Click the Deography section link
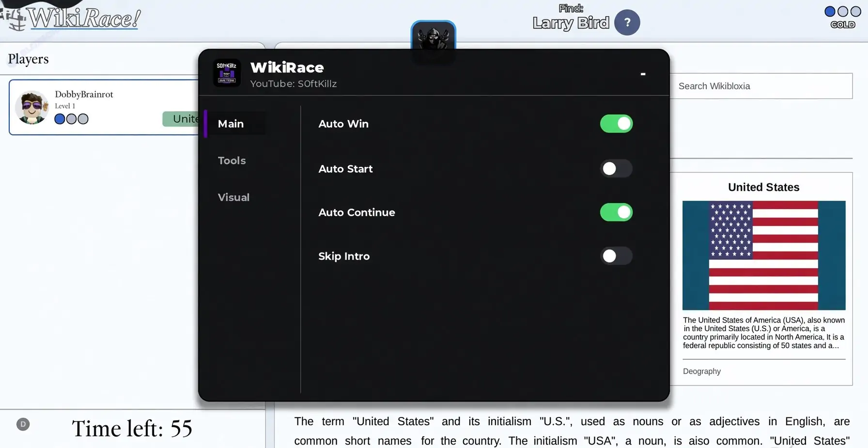Screen dimensions: 868x448 [x=702, y=371]
